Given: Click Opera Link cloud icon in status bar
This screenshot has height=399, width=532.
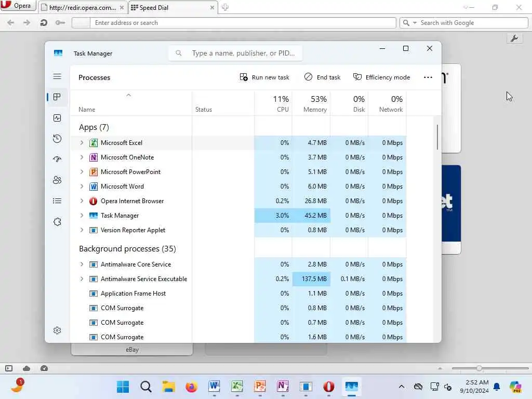Looking at the screenshot, I should pos(26,368).
